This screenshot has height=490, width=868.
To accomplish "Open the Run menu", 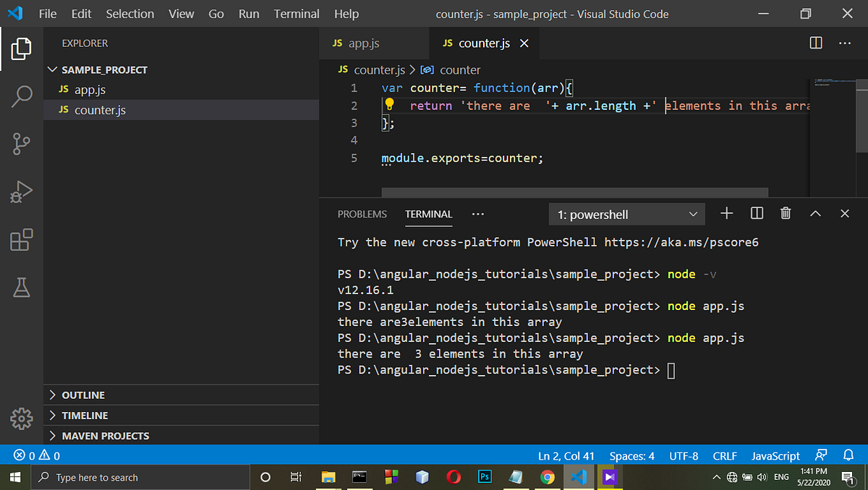I will pyautogui.click(x=248, y=13).
